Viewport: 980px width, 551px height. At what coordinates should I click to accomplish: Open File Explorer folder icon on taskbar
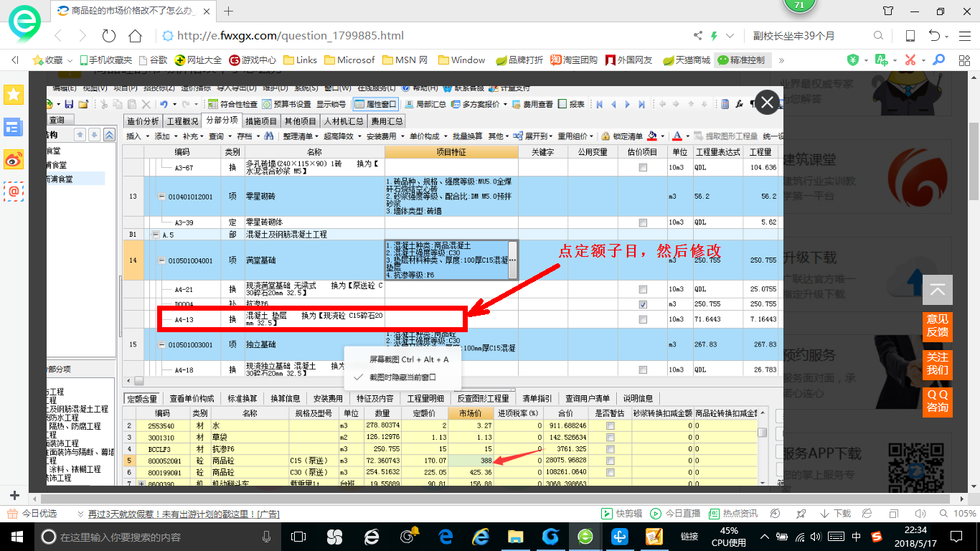pyautogui.click(x=515, y=537)
